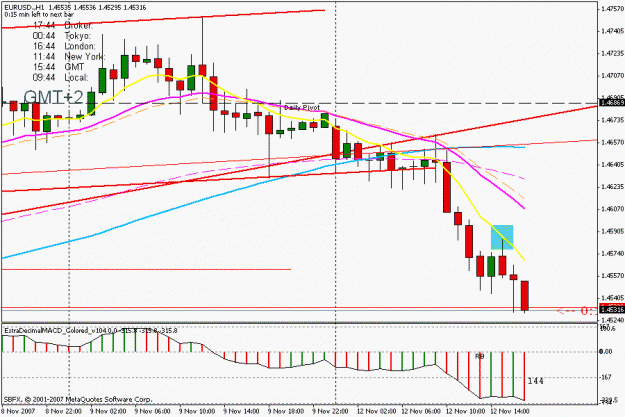Screen dimensions: 625x417
Task: Select the 16:44 London clock line
Action: (64, 46)
